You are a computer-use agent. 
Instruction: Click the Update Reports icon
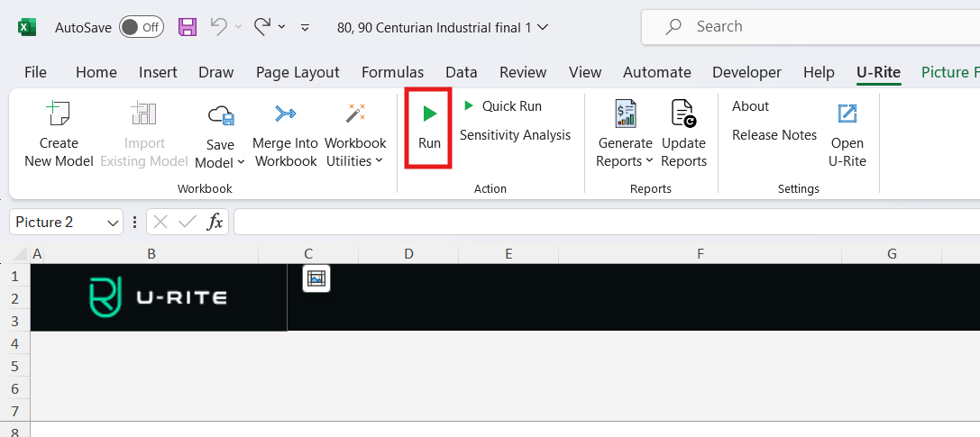coord(683,114)
